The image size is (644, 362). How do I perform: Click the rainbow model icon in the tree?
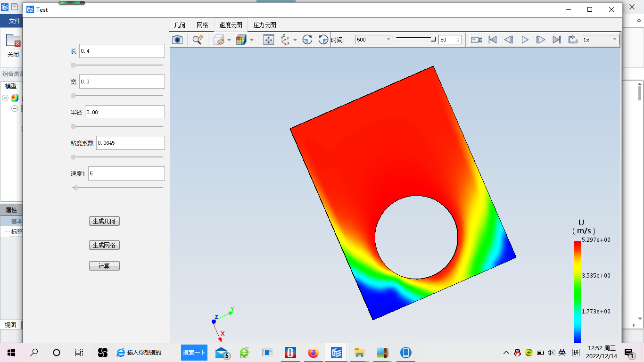pyautogui.click(x=15, y=98)
